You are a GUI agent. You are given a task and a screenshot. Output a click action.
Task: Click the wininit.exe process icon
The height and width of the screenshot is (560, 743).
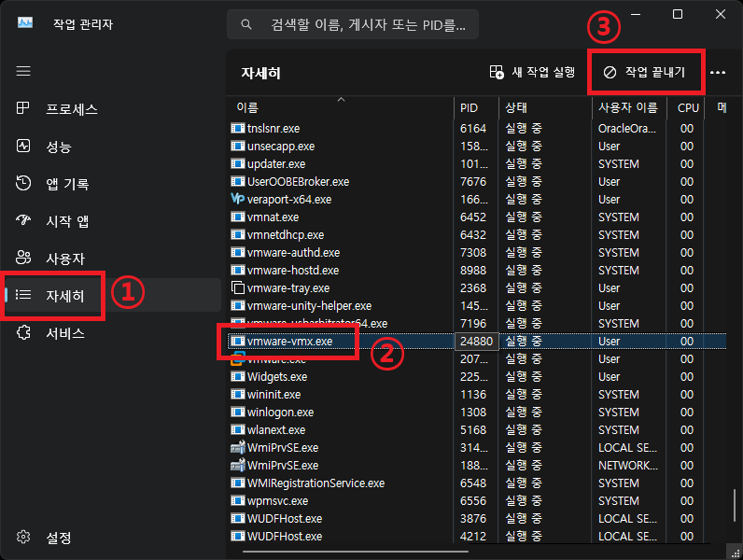click(x=237, y=394)
